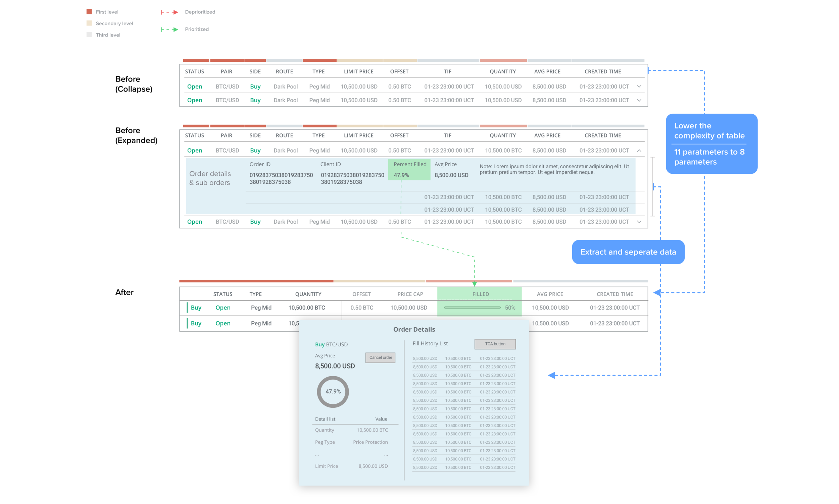Click the 47.9% donut progress chart

pos(333,392)
